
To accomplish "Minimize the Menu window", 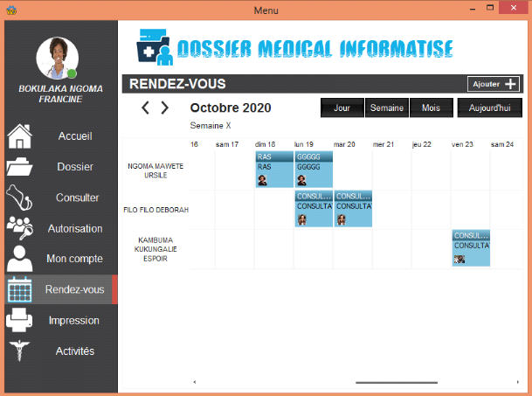I will coord(473,9).
